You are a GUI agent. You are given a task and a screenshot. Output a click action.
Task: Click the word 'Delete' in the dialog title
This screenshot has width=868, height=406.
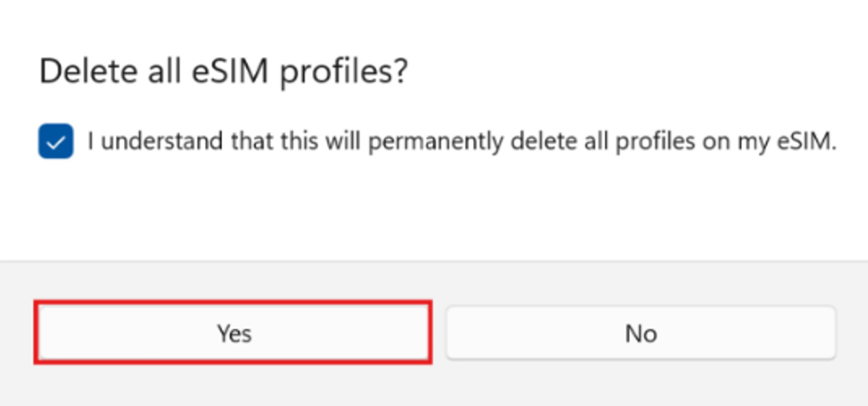[88, 71]
